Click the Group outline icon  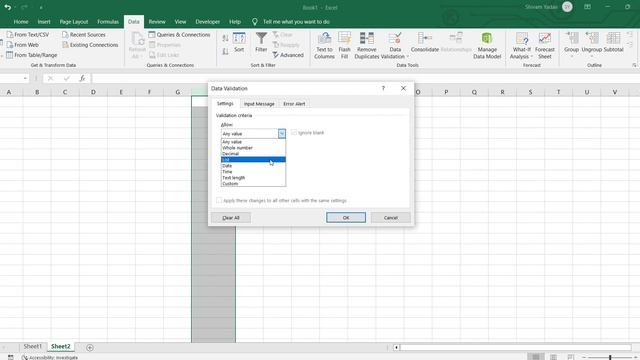(571, 42)
